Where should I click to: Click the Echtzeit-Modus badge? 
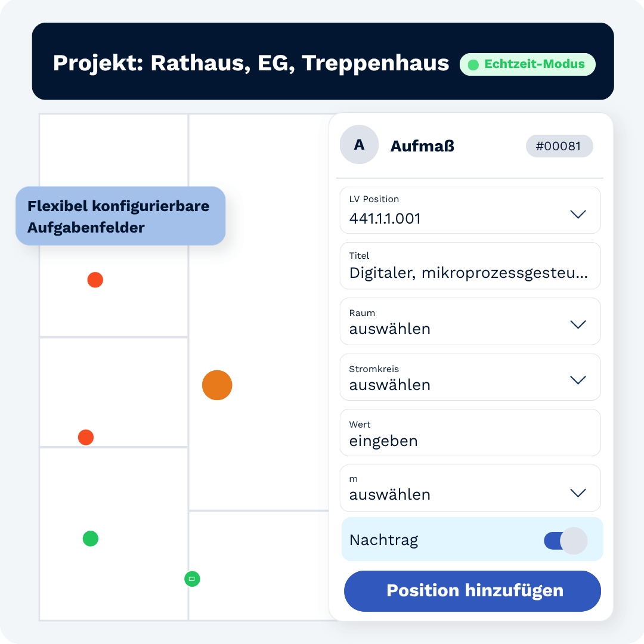527,64
